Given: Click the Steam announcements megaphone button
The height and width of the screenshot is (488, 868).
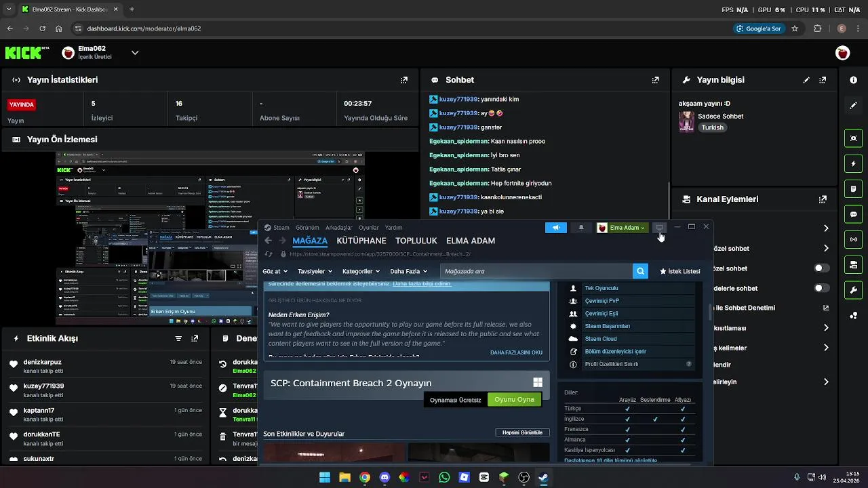Looking at the screenshot, I should pyautogui.click(x=555, y=228).
